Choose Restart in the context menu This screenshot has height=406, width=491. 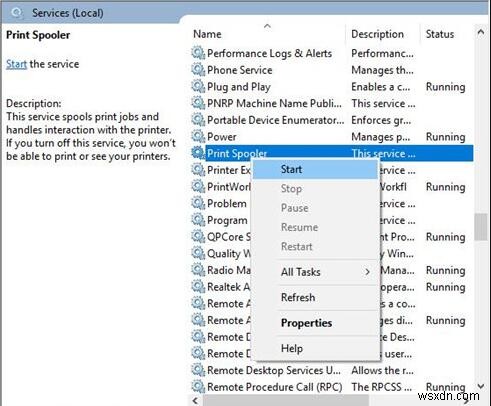(315, 247)
